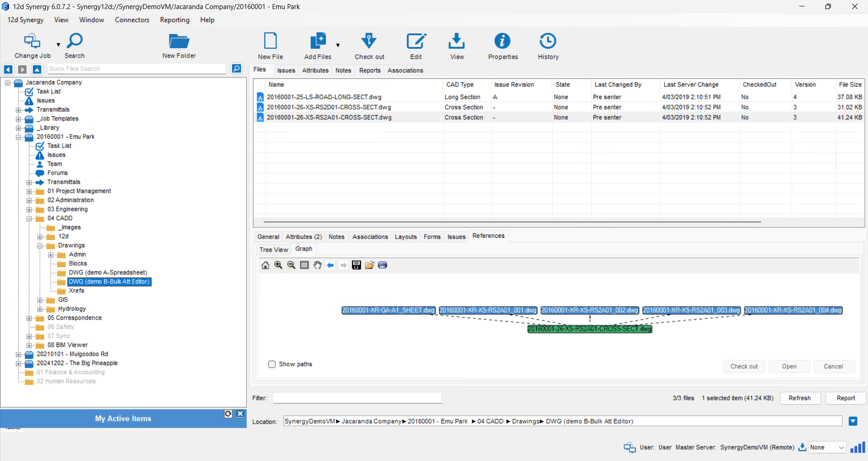
Task: Select file 20160001-25-LS-ROAD-LONG-SECT.dwg
Action: (324, 97)
